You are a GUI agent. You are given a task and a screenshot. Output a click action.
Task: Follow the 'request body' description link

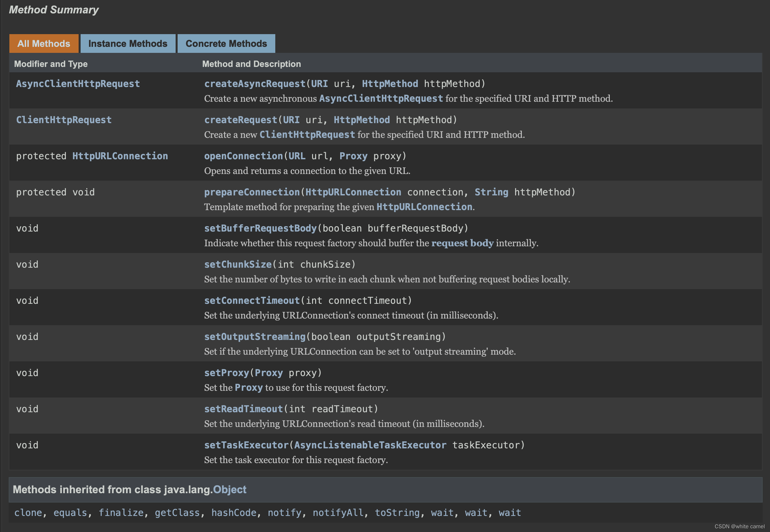(x=462, y=243)
